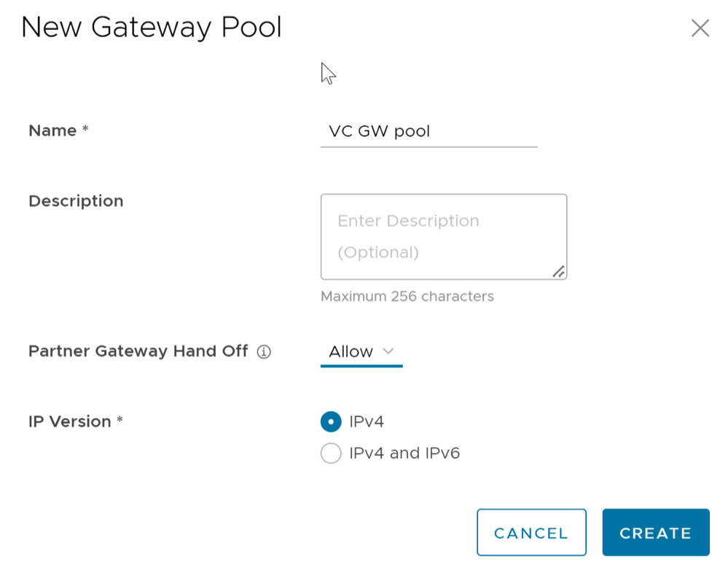The width and height of the screenshot is (728, 567).
Task: Focus the Name field containing VC GW pool
Action: coord(428,132)
